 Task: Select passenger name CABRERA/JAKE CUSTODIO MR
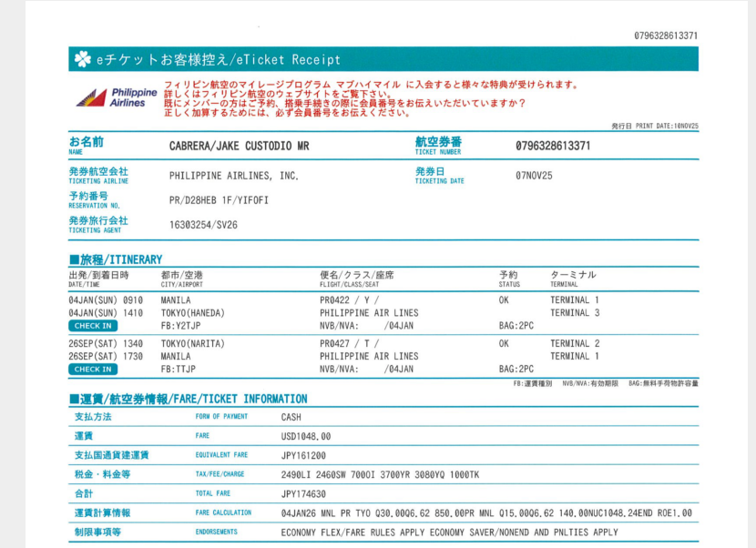[x=240, y=146]
